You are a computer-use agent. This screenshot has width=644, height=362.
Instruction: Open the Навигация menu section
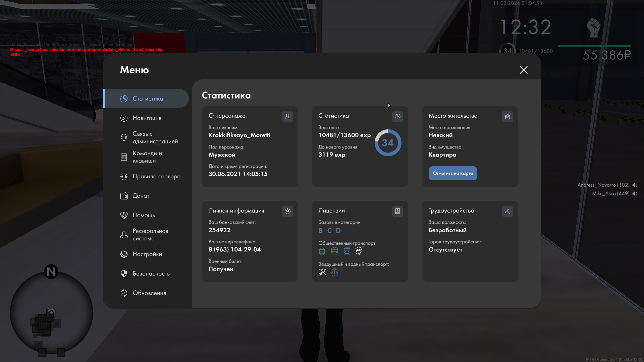[147, 118]
